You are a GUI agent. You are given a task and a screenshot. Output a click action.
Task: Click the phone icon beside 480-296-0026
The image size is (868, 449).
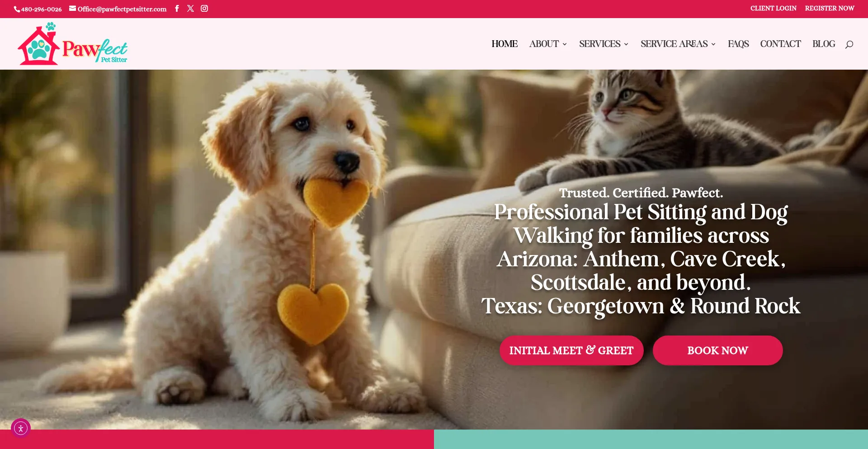pos(17,9)
